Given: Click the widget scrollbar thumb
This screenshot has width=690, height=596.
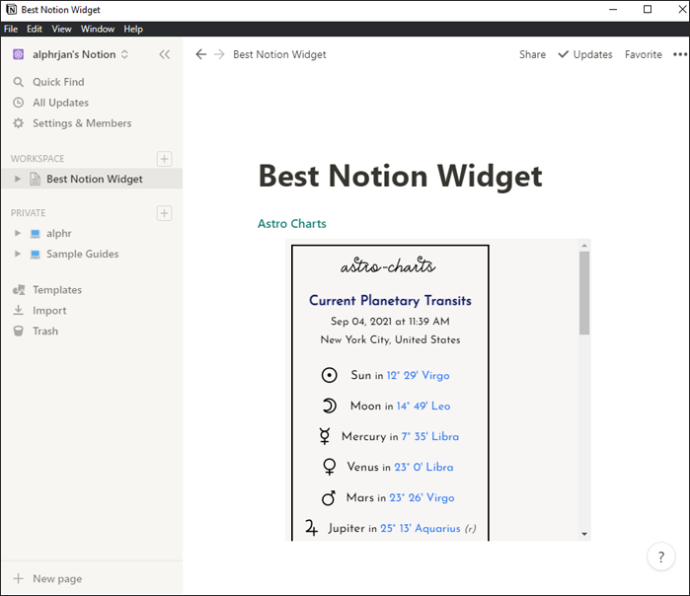Looking at the screenshot, I should click(584, 293).
